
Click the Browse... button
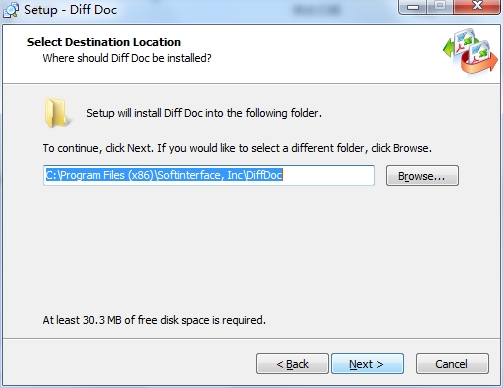point(422,176)
